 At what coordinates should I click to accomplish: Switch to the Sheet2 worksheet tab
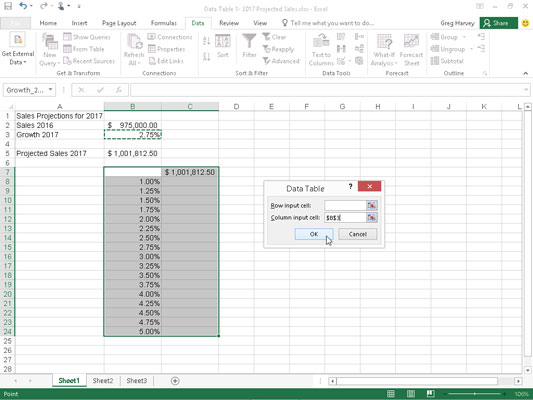click(x=103, y=381)
